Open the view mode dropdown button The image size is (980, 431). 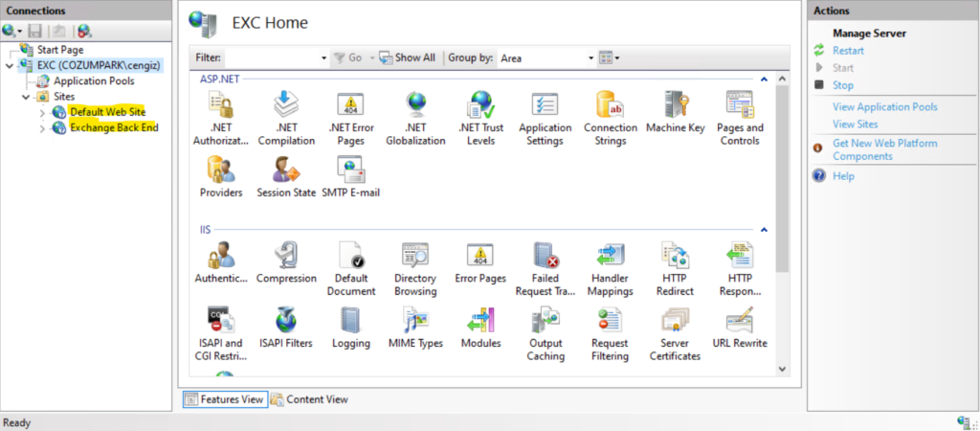(610, 58)
